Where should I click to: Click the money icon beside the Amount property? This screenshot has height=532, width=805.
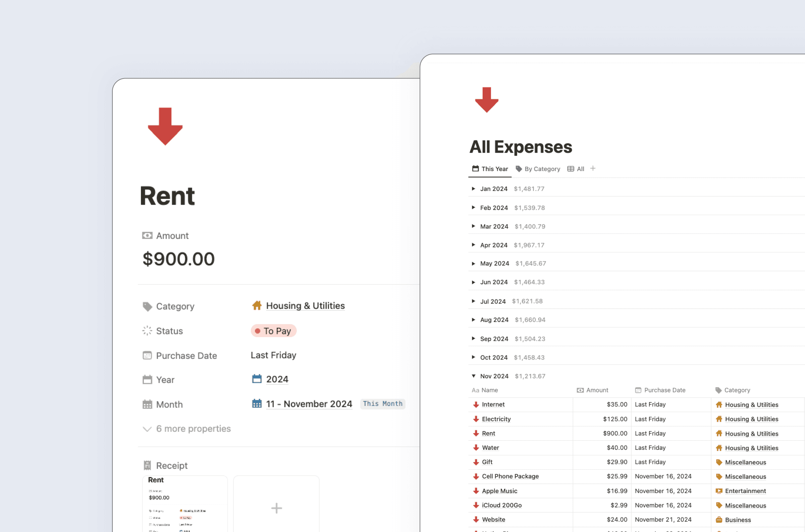[x=147, y=235]
